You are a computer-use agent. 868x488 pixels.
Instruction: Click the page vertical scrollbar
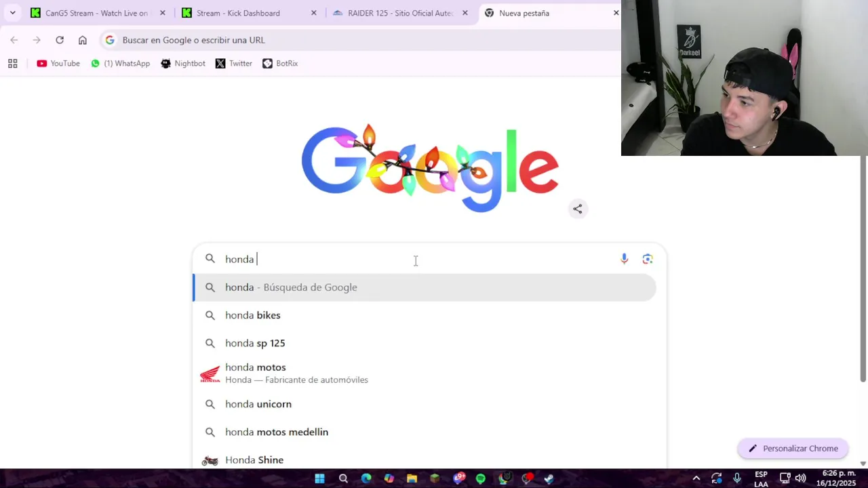pos(863,268)
